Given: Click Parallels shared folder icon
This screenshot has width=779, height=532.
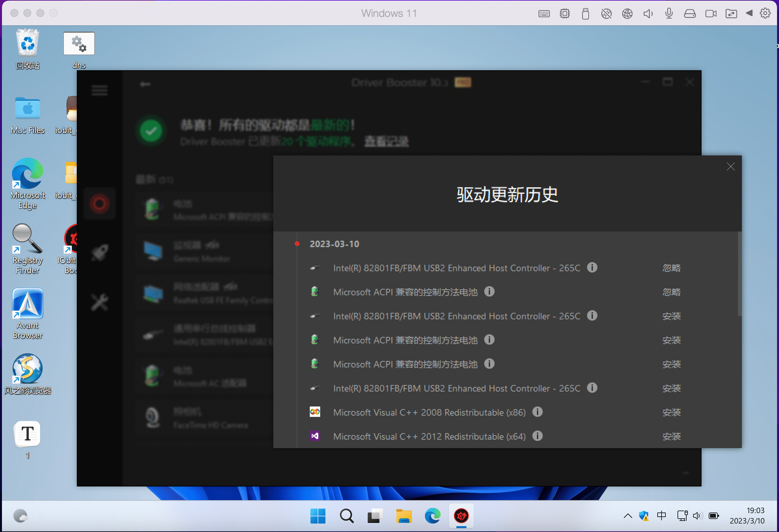Looking at the screenshot, I should (731, 14).
